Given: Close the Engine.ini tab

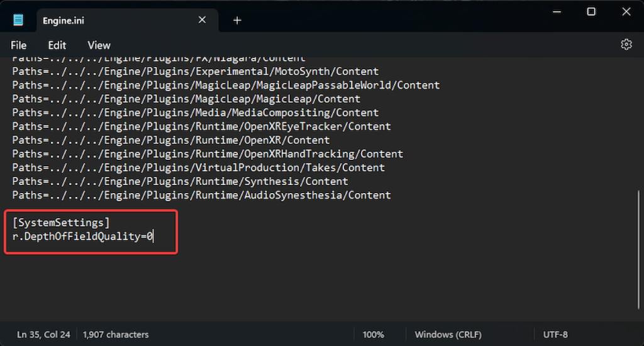Looking at the screenshot, I should (x=202, y=20).
